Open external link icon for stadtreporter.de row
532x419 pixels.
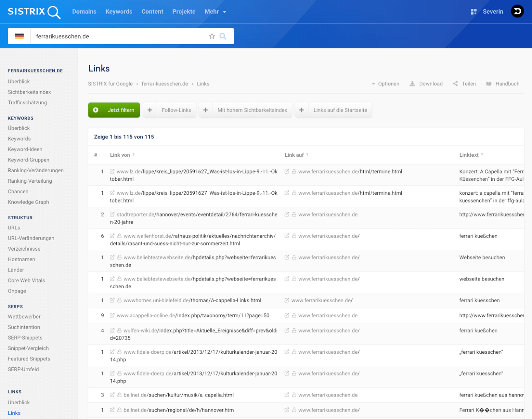coord(112,214)
